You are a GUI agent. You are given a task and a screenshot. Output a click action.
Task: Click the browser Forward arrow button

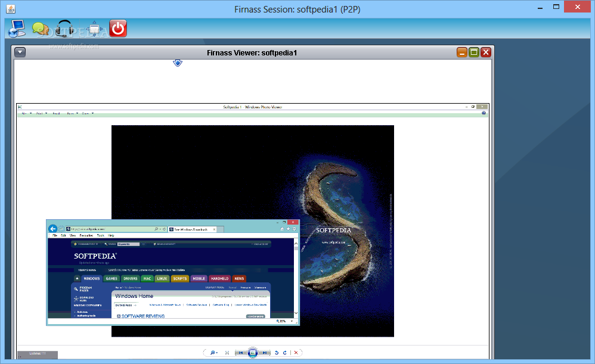pyautogui.click(x=61, y=229)
